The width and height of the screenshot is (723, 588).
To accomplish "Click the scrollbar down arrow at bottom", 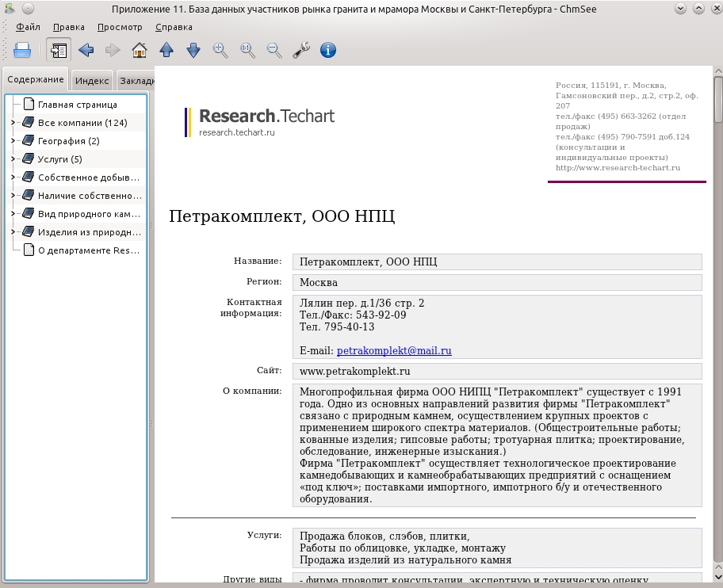I will coord(718,577).
